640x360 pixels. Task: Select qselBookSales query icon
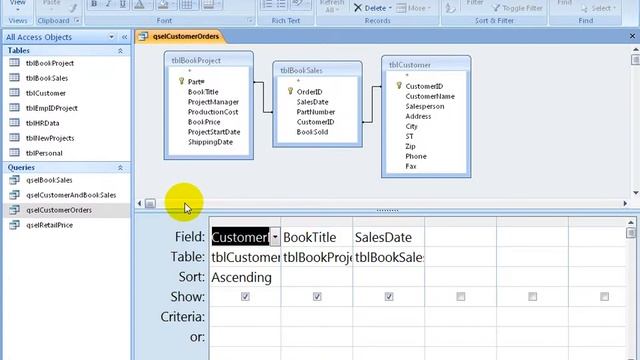pyautogui.click(x=14, y=180)
